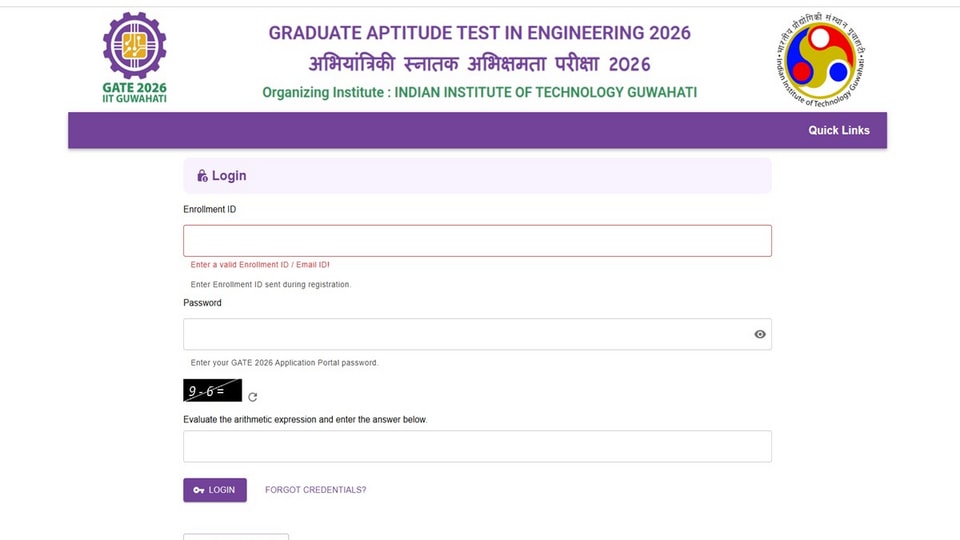
Task: Focus the captcha answer input field
Action: [478, 446]
